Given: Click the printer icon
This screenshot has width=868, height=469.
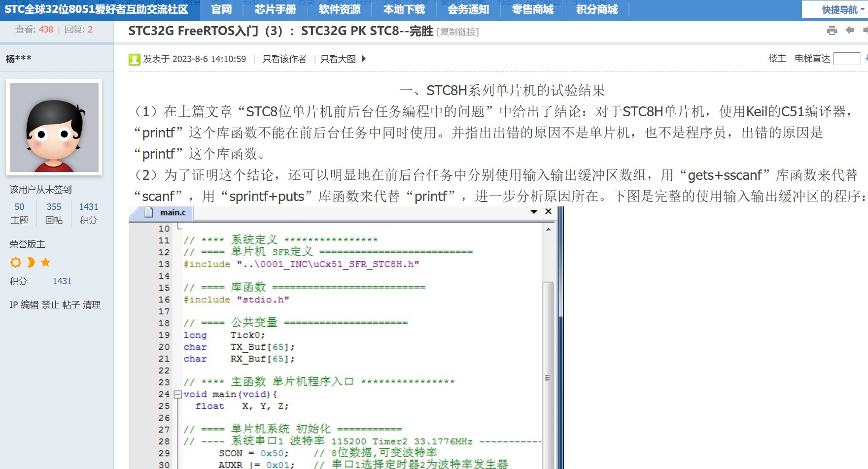Looking at the screenshot, I should pos(832,31).
